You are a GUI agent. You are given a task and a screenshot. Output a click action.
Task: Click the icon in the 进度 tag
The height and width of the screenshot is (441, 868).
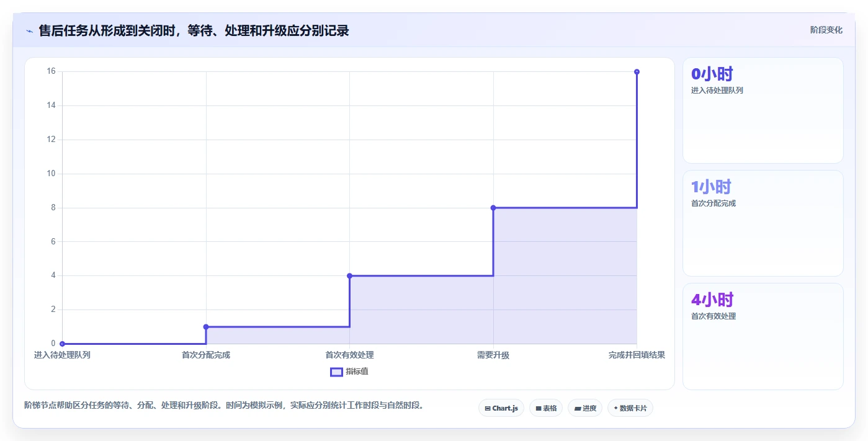578,408
